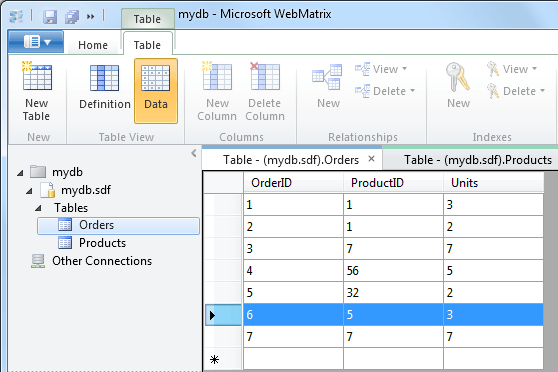Image resolution: width=558 pixels, height=372 pixels.
Task: Close the Orders table tab
Action: click(371, 159)
